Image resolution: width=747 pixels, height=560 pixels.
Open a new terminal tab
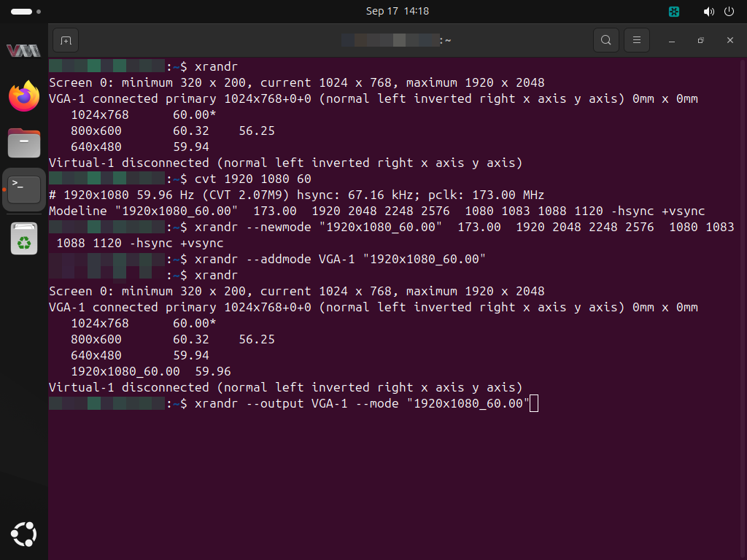click(x=66, y=40)
